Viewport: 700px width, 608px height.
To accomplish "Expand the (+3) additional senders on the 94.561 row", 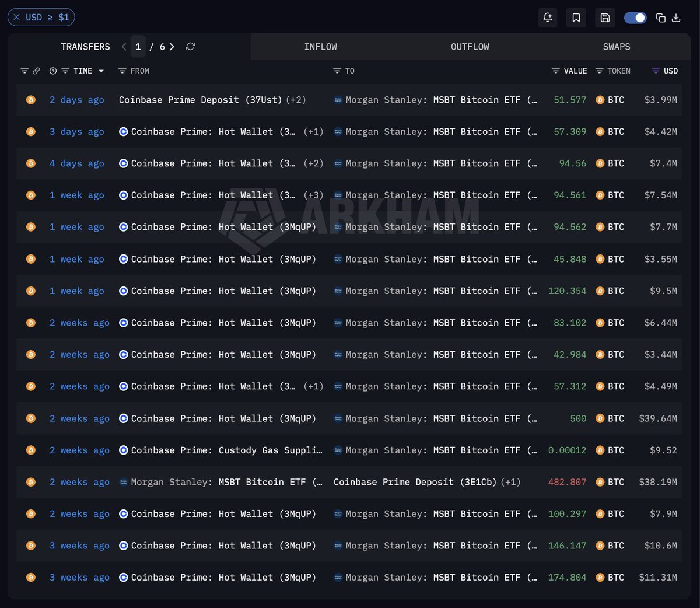I will [x=313, y=195].
